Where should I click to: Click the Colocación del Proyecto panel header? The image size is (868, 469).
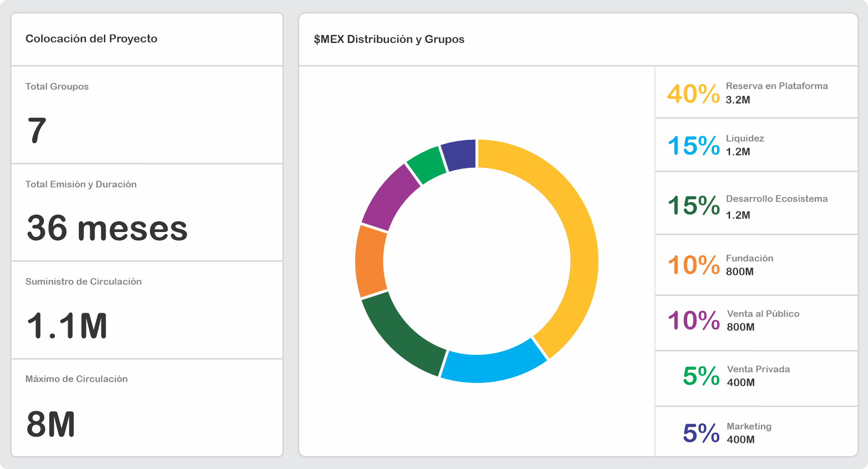click(91, 39)
